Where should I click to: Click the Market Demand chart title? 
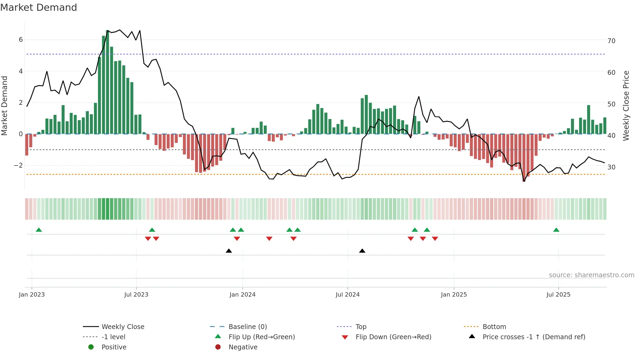pos(39,8)
